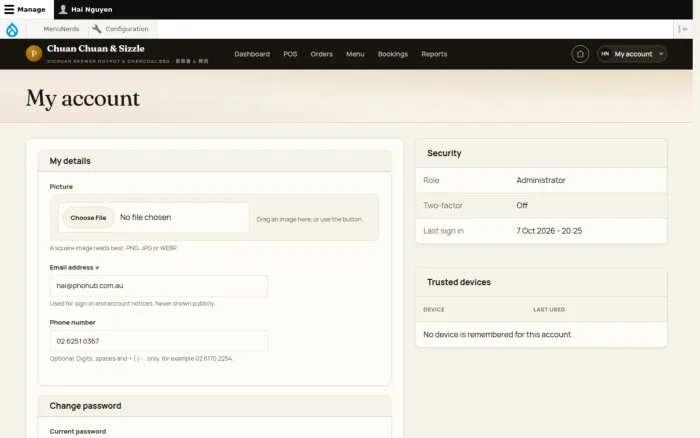Go to the Dashboard tab
The image size is (700, 438).
252,54
